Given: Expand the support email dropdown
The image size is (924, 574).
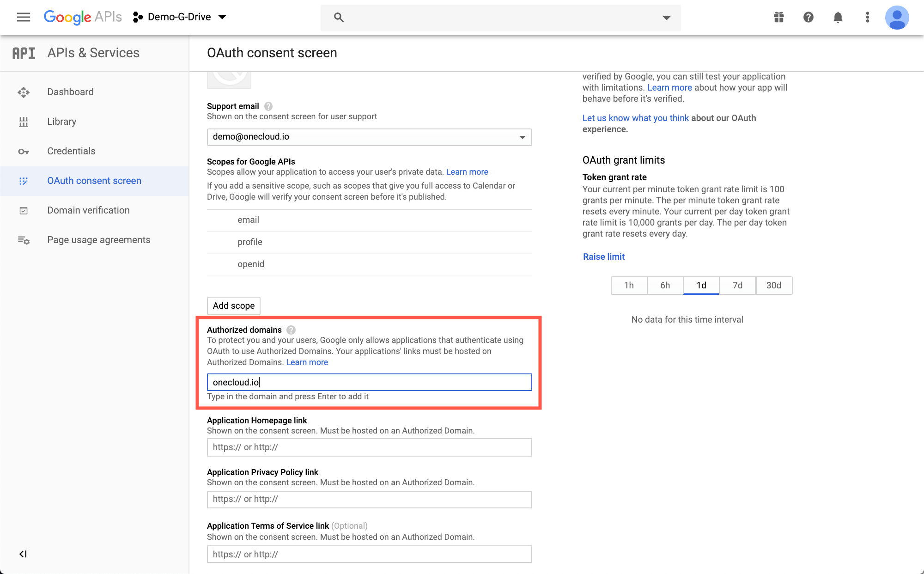Looking at the screenshot, I should [x=522, y=137].
